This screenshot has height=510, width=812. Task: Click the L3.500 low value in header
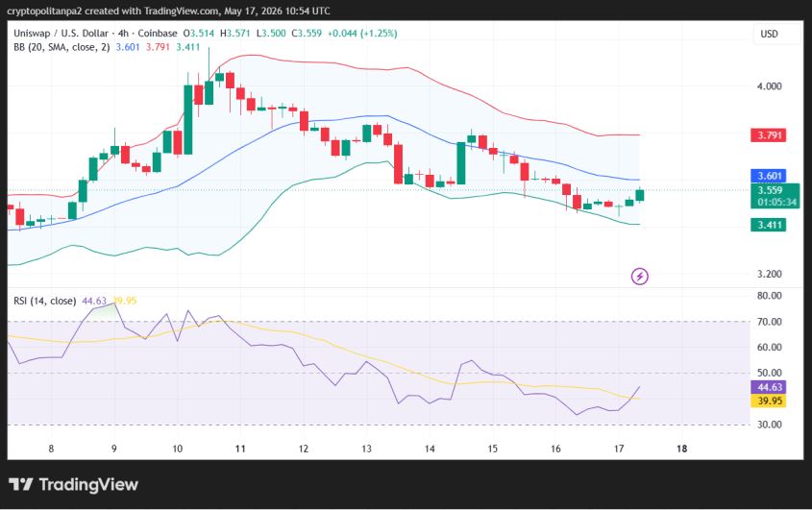pyautogui.click(x=271, y=34)
